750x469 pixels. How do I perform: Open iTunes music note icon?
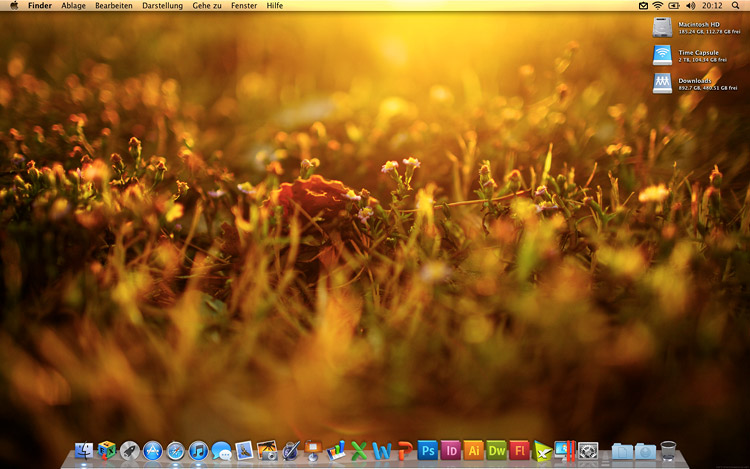coord(199,450)
